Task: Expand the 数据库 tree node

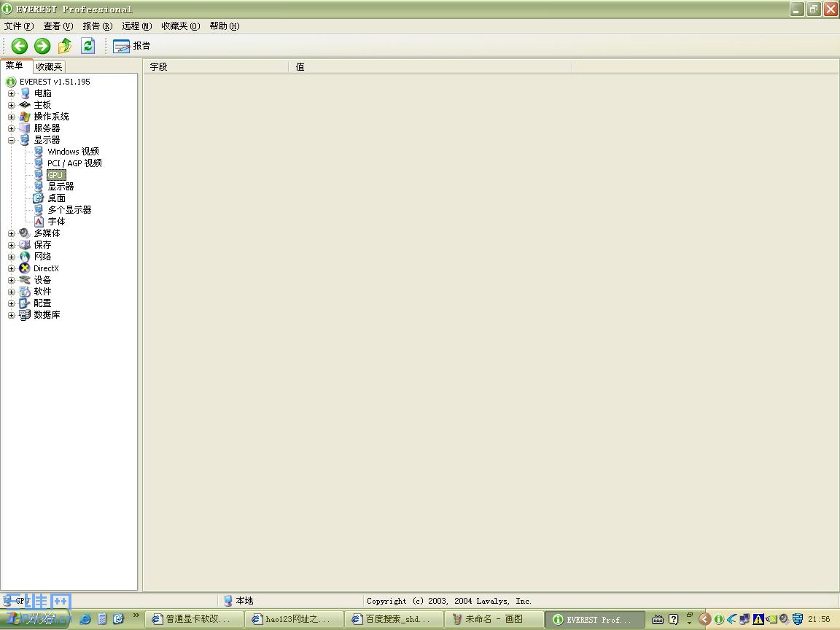Action: 11,316
